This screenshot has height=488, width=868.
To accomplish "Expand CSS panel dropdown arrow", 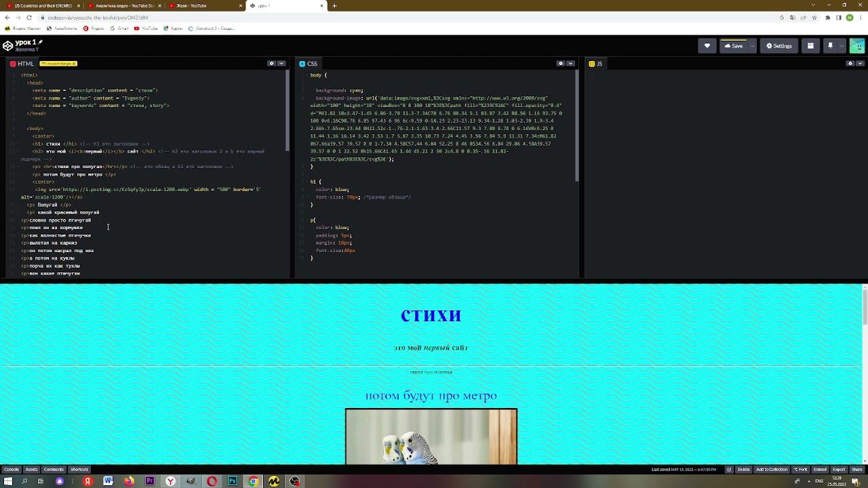I will click(x=570, y=64).
